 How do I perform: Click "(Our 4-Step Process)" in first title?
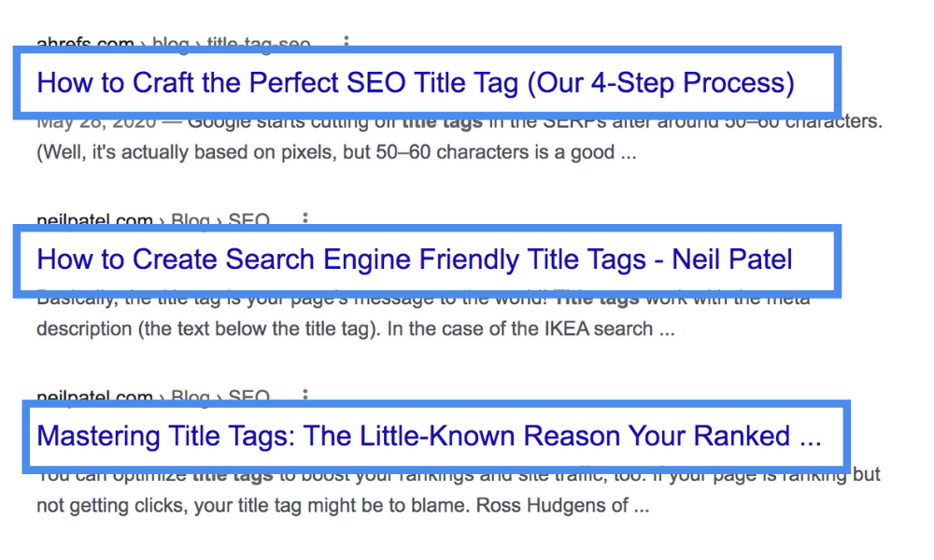point(660,83)
